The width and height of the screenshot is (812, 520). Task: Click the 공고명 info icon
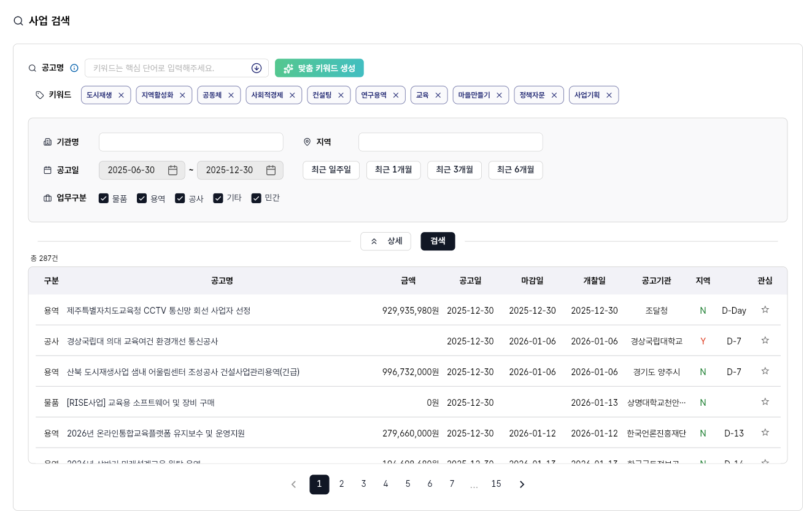74,68
